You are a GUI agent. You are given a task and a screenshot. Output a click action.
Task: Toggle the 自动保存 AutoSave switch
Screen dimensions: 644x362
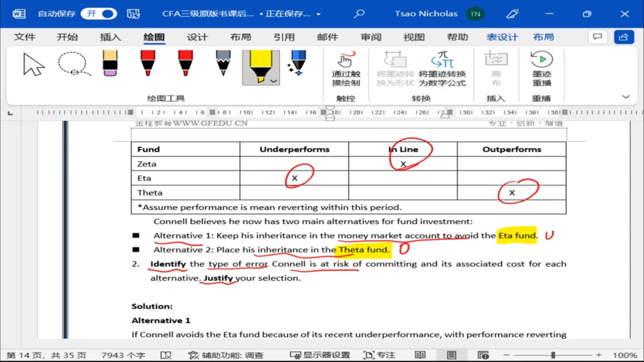(x=99, y=14)
